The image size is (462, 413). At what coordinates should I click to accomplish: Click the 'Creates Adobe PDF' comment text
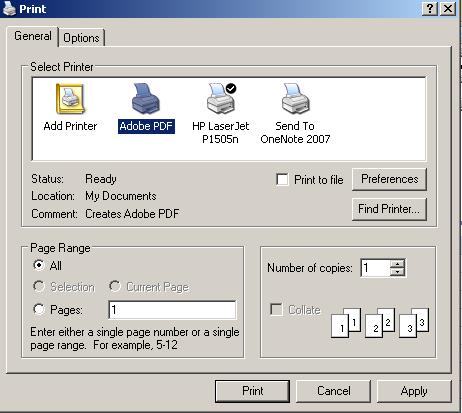(132, 214)
